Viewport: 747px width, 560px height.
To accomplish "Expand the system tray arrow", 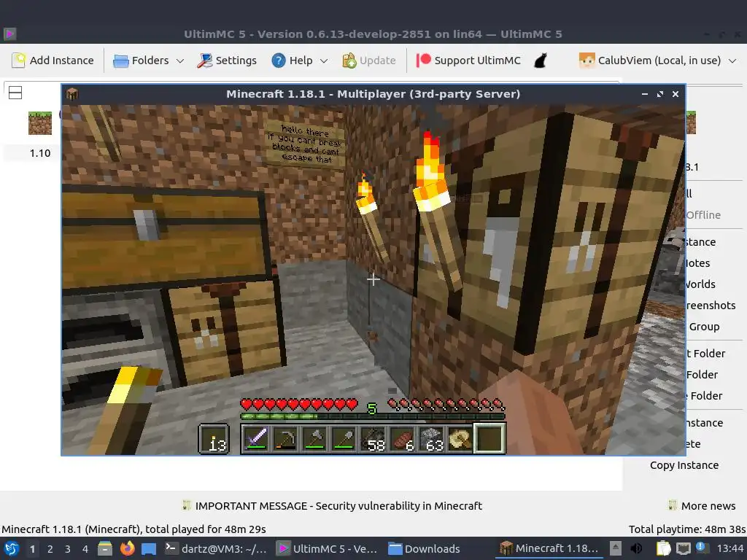I will click(x=616, y=548).
